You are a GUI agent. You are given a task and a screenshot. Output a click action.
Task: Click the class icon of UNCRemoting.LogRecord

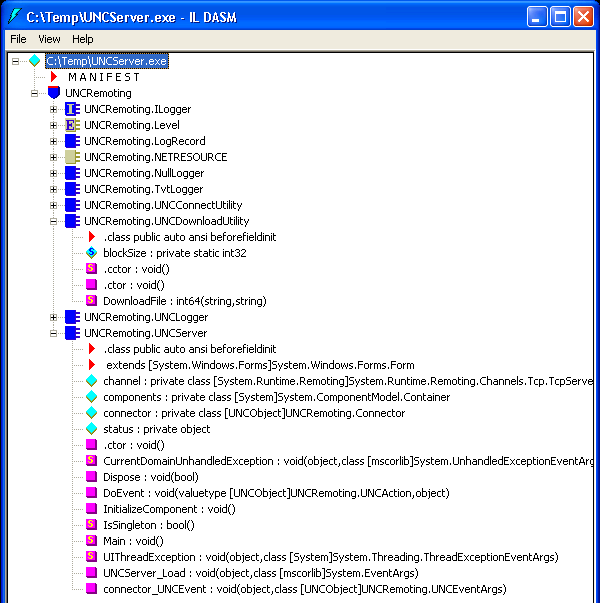pyautogui.click(x=72, y=141)
